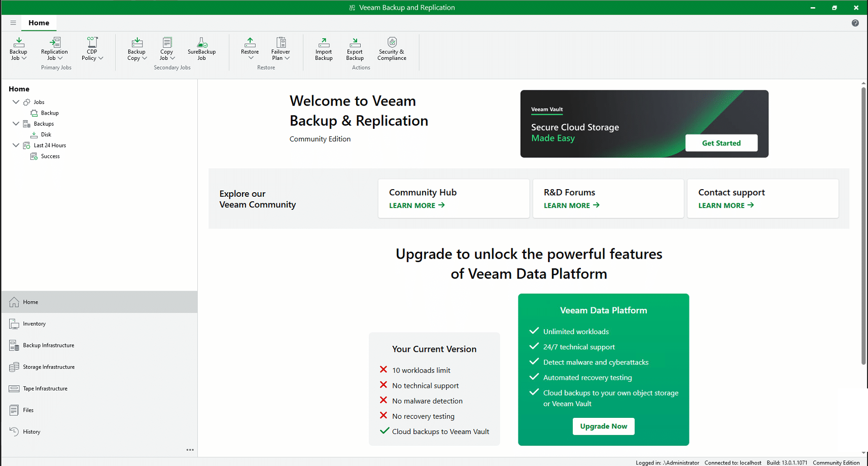This screenshot has width=868, height=466.
Task: Open Security & Compliance analyzer
Action: coord(392,43)
